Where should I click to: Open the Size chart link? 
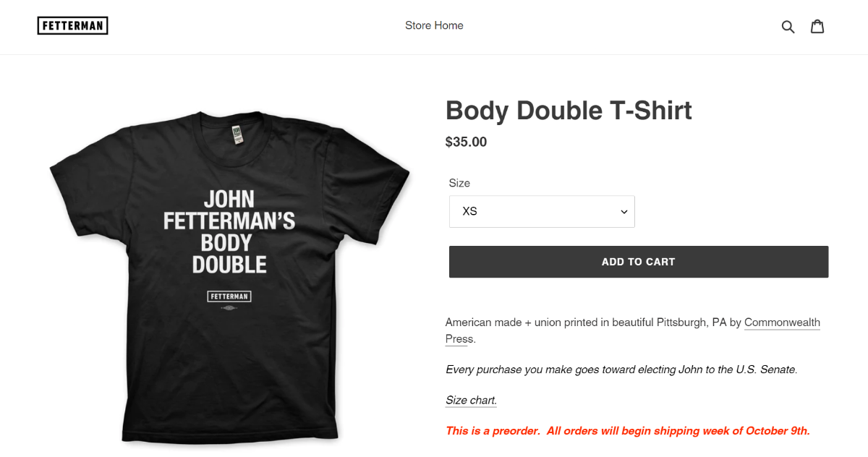tap(471, 401)
